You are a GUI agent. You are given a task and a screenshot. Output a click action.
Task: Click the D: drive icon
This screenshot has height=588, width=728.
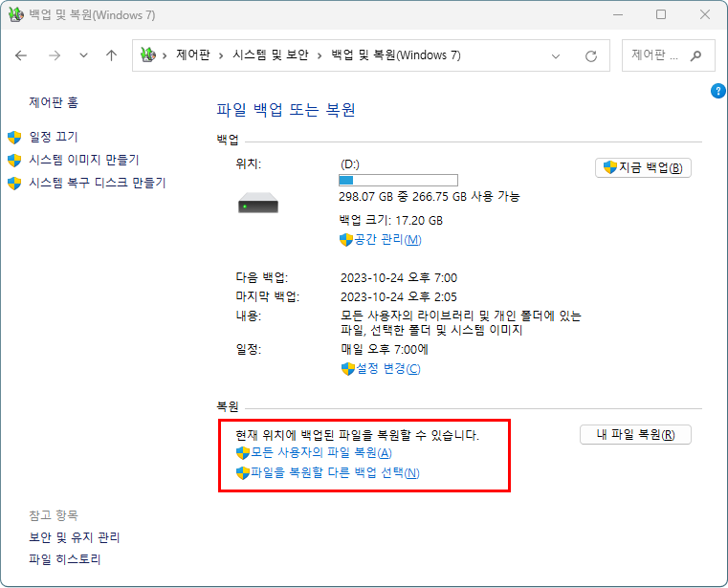point(258,203)
